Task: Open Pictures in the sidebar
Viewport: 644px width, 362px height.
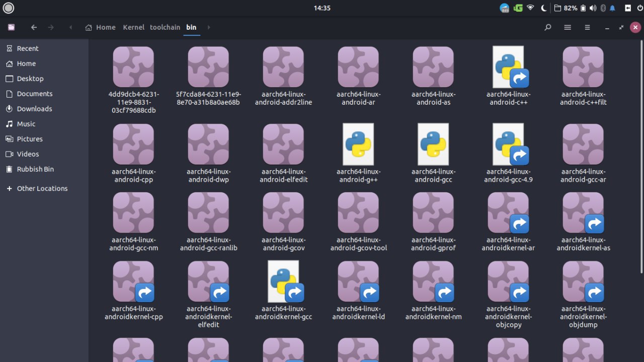Action: click(x=44, y=139)
